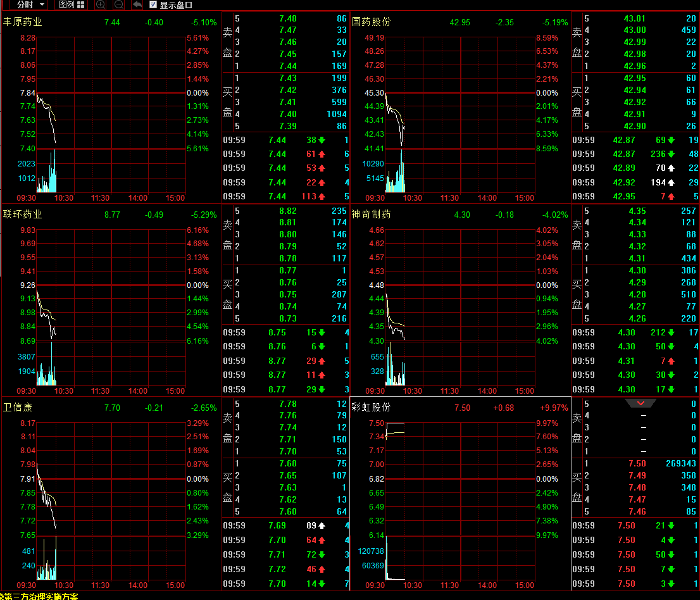
Task: Click 联环药业 buy-3 price 8.75
Action: 288,295
